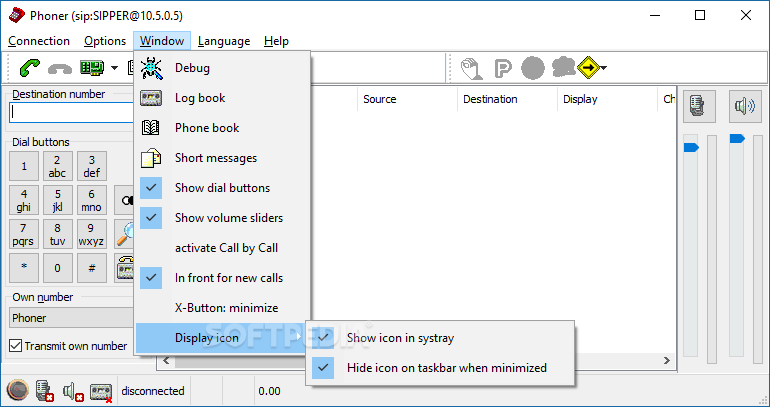Enable X-Button: minimize option

[222, 308]
